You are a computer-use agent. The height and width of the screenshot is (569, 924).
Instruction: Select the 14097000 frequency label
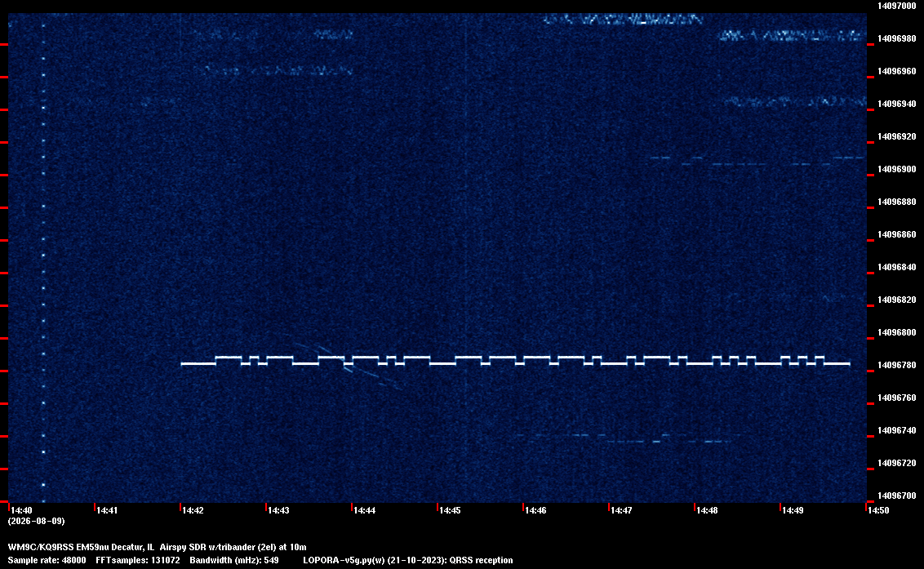[x=897, y=6]
